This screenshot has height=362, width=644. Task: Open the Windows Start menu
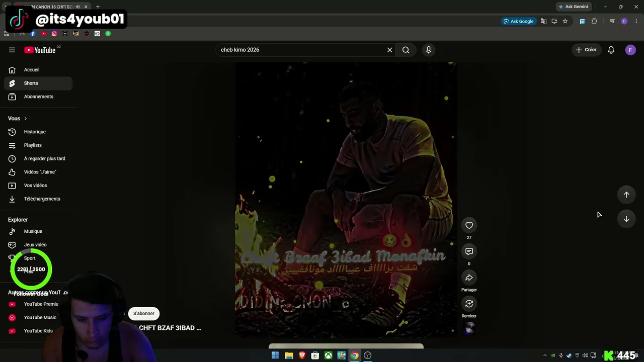275,355
